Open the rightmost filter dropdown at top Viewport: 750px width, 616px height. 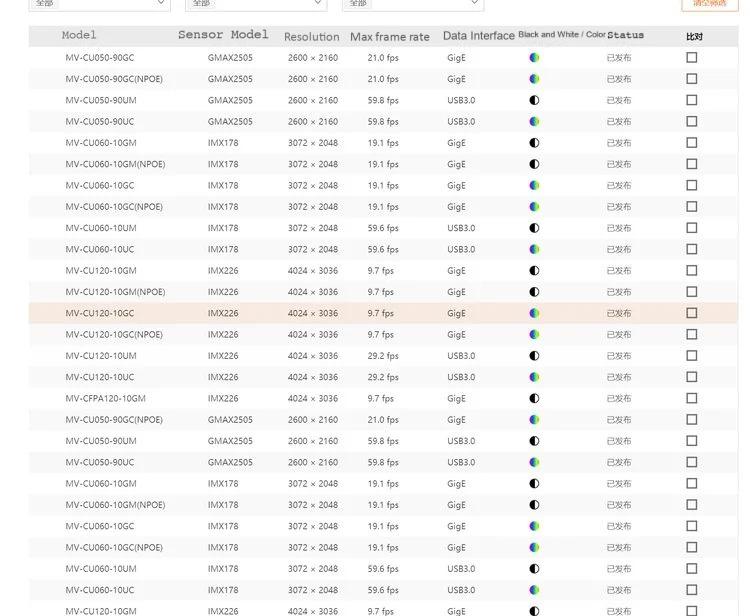click(413, 4)
